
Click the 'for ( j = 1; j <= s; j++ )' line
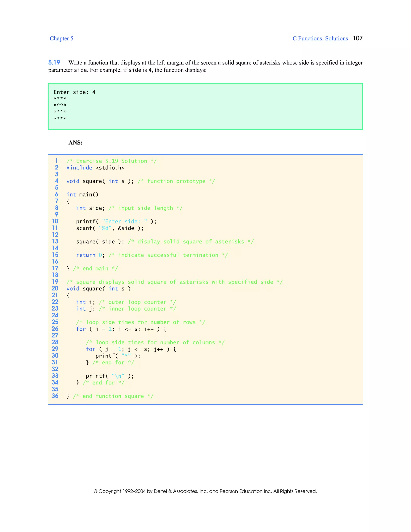coord(131,349)
